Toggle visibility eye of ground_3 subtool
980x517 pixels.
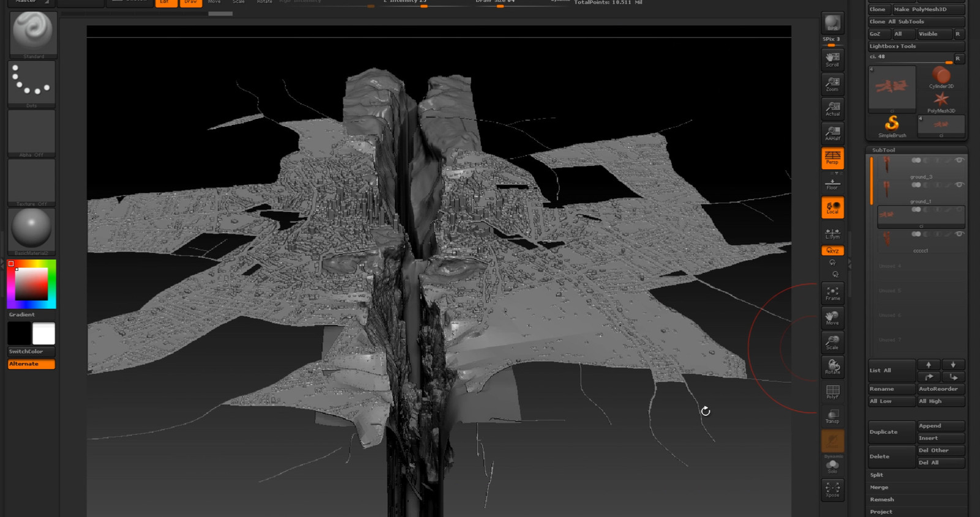[x=959, y=160]
